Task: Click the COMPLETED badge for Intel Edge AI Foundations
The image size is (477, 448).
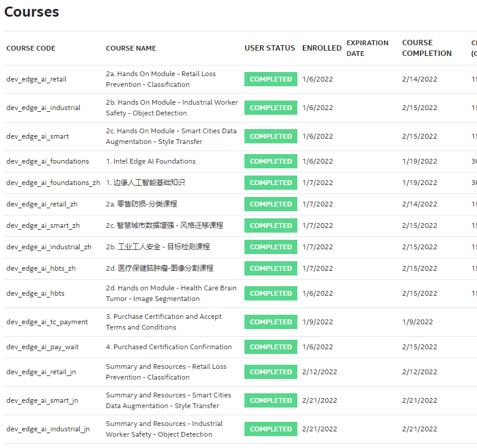Action: coord(271,161)
